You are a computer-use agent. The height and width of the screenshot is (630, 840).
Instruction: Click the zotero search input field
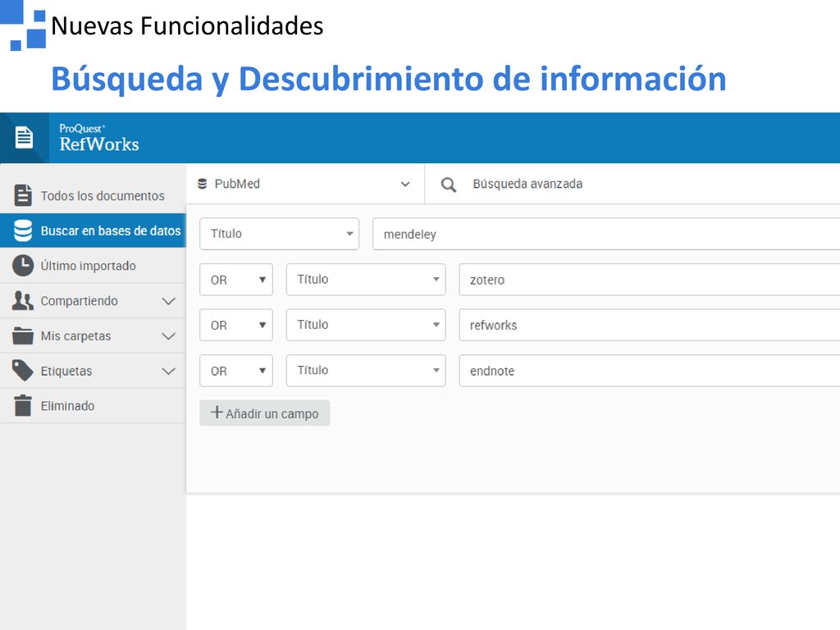[650, 280]
